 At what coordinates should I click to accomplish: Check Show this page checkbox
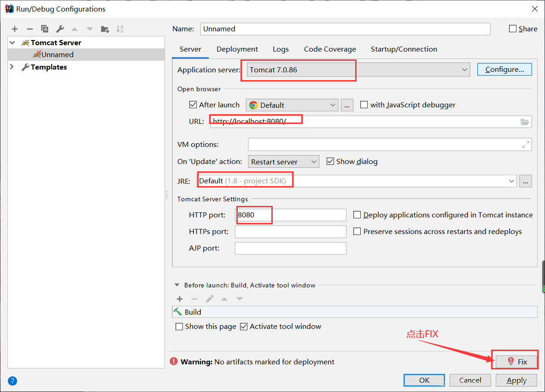point(179,327)
